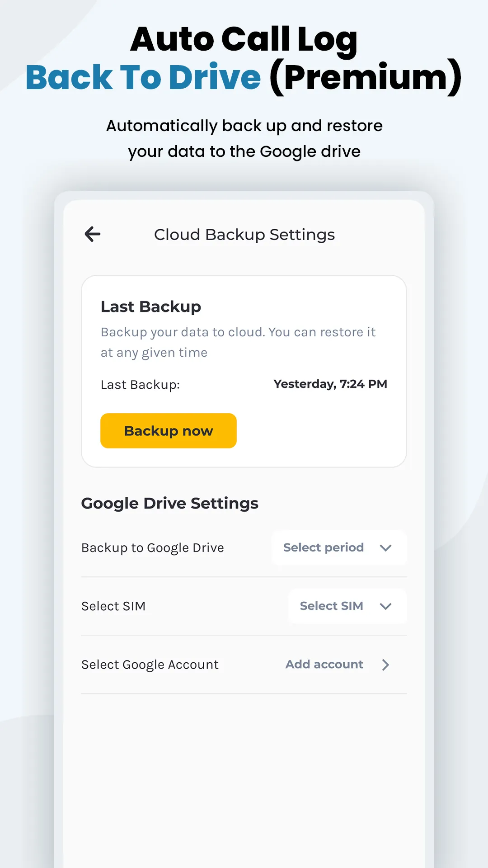488x868 pixels.
Task: Tap the Last Backup card heading
Action: [x=151, y=307]
